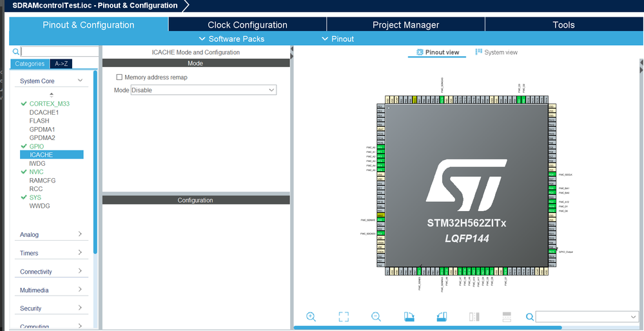
Task: Open the pin search combo box dropdown
Action: click(x=633, y=317)
